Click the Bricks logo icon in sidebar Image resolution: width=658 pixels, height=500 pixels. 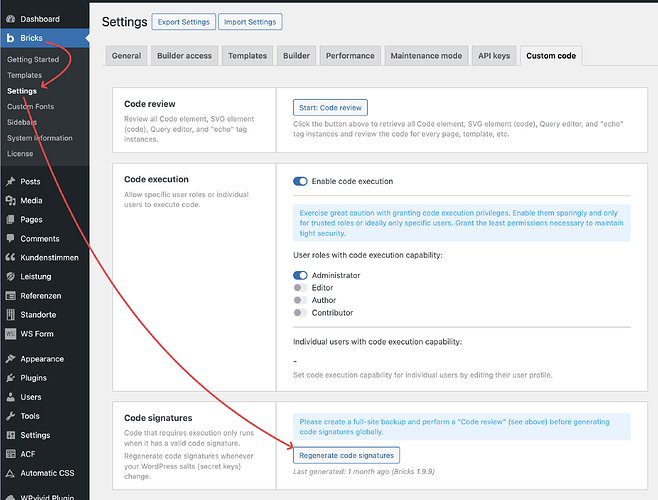(x=10, y=38)
